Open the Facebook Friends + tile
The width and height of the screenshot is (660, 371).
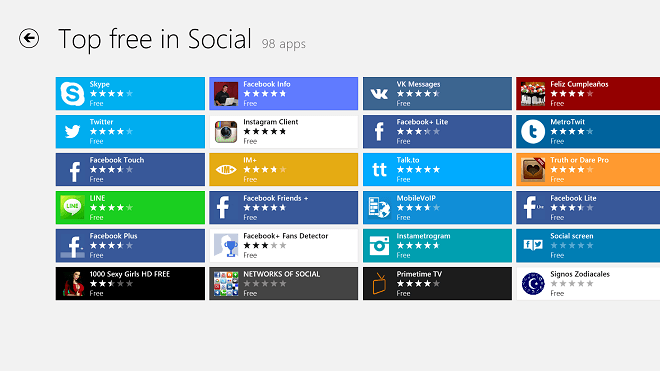(x=283, y=208)
